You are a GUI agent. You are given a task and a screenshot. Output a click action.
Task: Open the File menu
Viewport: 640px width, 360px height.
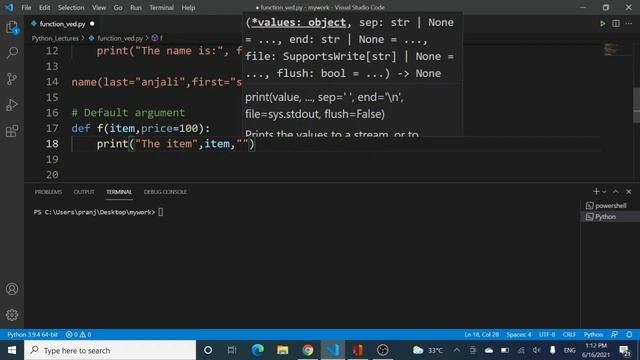(26, 7)
